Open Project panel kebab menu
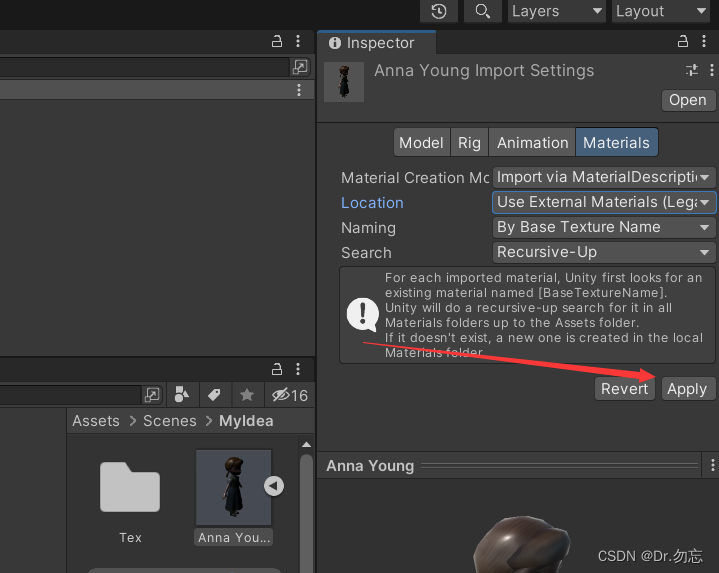The width and height of the screenshot is (719, 573). click(x=298, y=369)
